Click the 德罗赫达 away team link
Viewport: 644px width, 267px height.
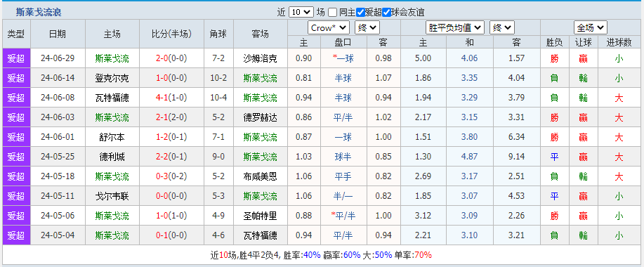tap(260, 117)
